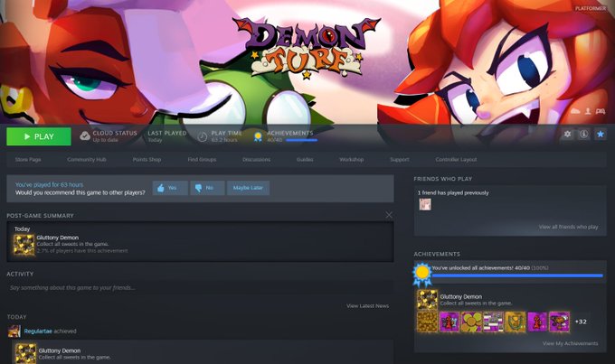This screenshot has width=615, height=364.
Task: Open the Points Shop tab
Action: tap(147, 160)
